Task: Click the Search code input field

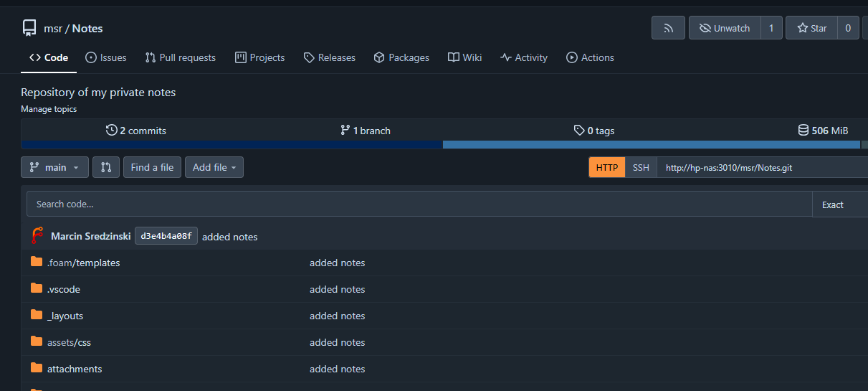Action: click(x=419, y=204)
